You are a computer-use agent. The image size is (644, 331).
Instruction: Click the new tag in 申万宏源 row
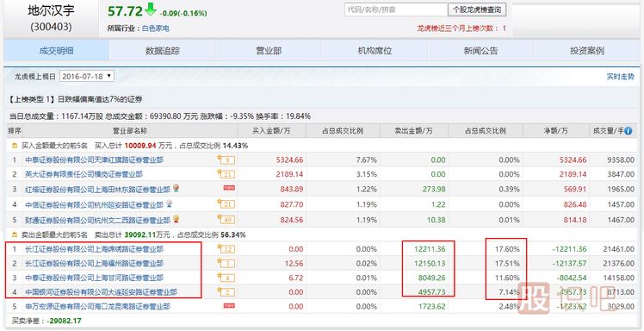click(229, 305)
